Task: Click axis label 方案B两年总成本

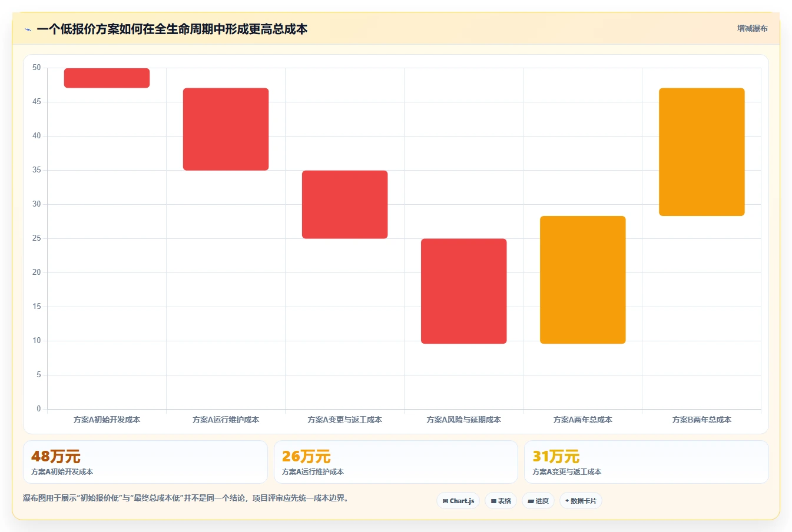Action: tap(701, 420)
